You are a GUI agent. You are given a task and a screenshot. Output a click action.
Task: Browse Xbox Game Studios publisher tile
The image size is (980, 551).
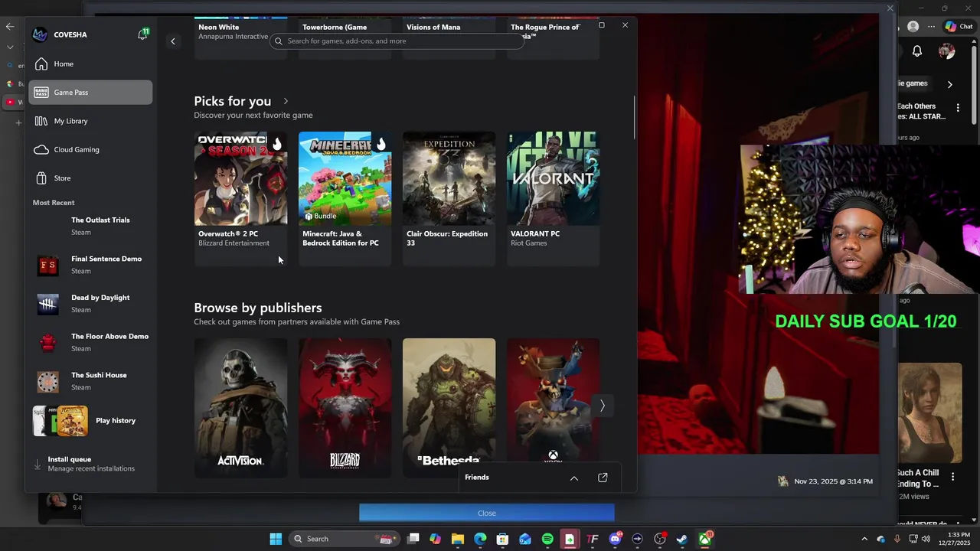pyautogui.click(x=553, y=399)
